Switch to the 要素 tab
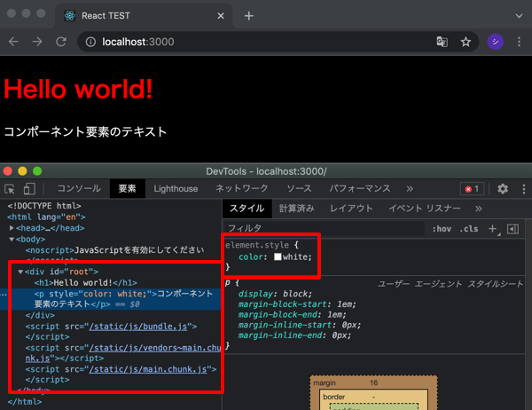Screen dimensions: 532x410 (127, 188)
